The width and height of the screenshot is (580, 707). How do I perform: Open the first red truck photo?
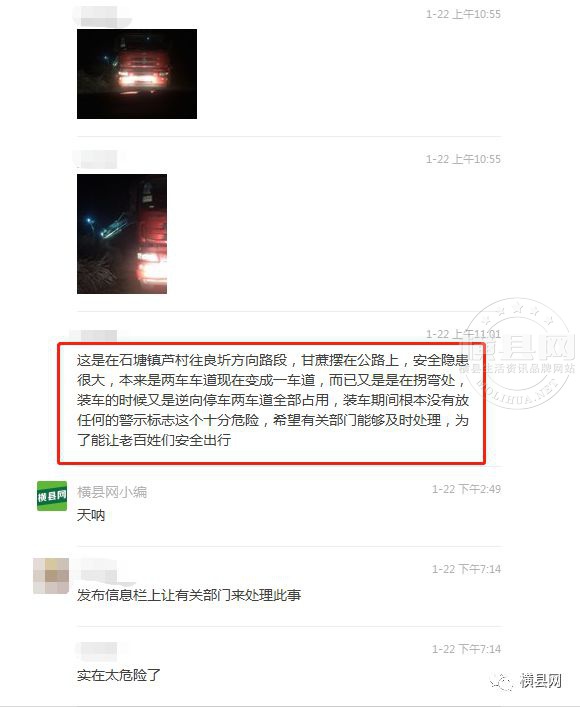(x=137, y=74)
